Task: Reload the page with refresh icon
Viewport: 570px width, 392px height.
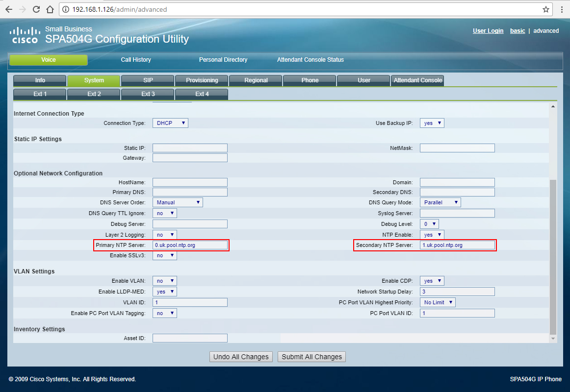Action: point(36,9)
